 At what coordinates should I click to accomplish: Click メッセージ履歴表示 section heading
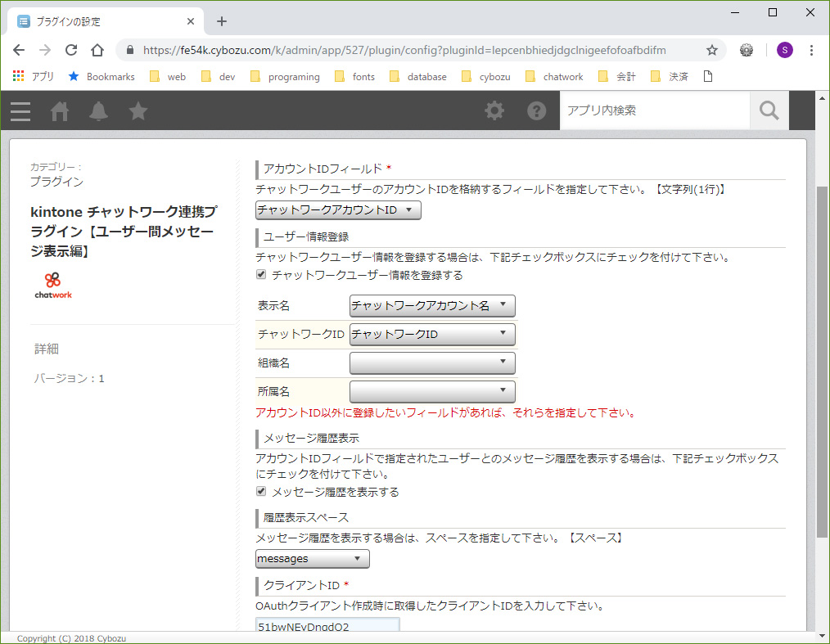click(x=311, y=438)
